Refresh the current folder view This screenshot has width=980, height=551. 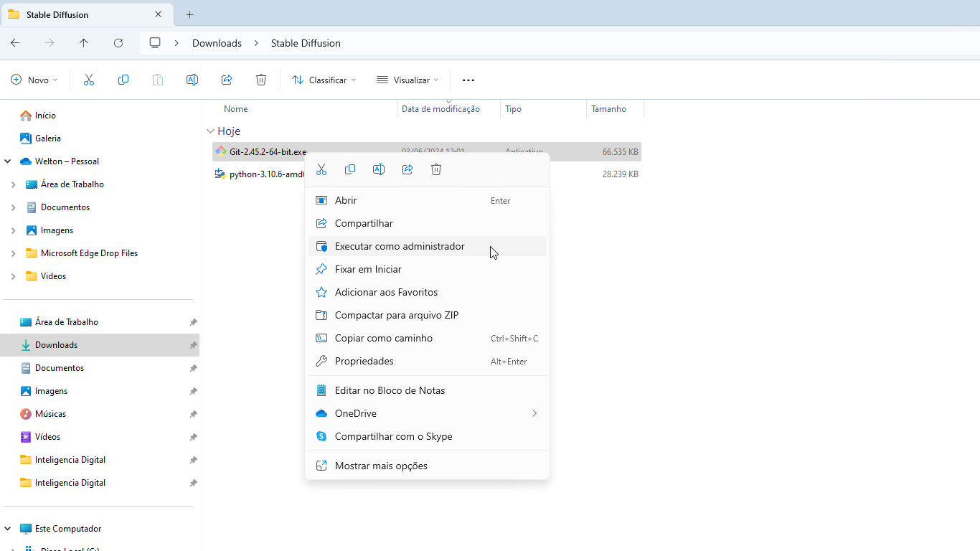tap(118, 43)
